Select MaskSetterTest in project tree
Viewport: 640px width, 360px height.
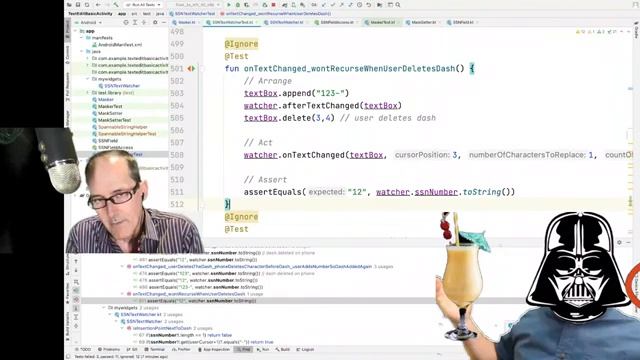click(111, 120)
